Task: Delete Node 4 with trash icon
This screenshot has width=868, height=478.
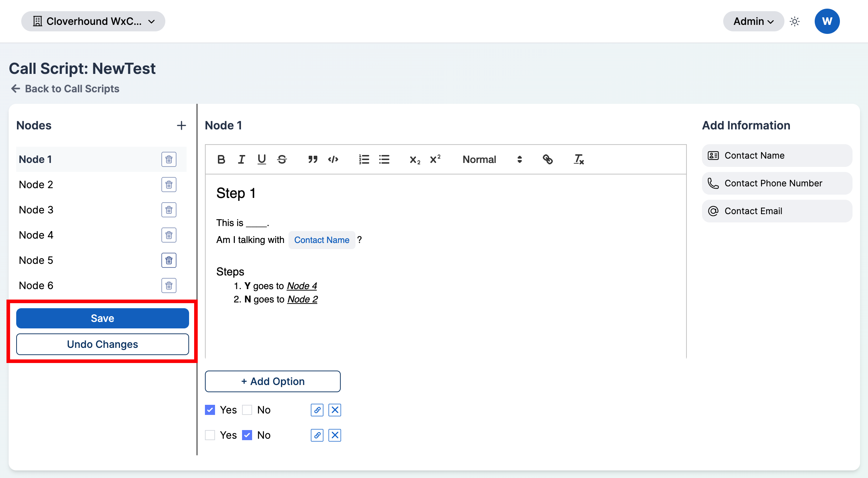Action: pyautogui.click(x=169, y=235)
